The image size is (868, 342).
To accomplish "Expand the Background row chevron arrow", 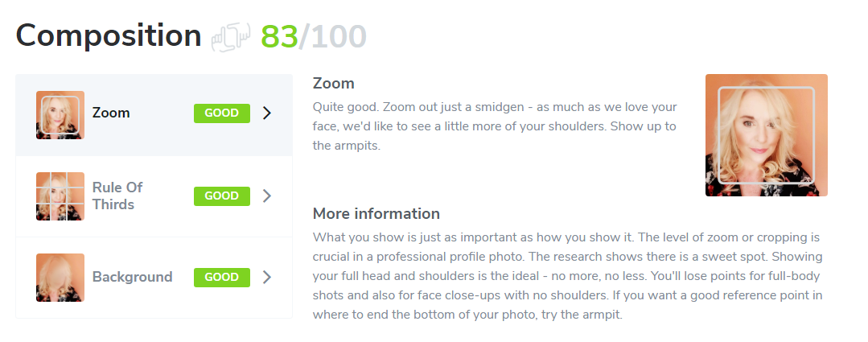I will (x=267, y=277).
